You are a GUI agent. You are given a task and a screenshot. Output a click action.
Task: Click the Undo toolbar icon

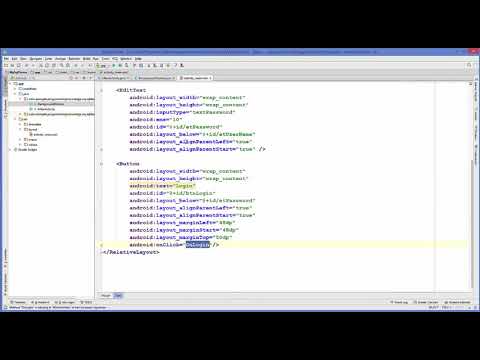tap(27, 66)
